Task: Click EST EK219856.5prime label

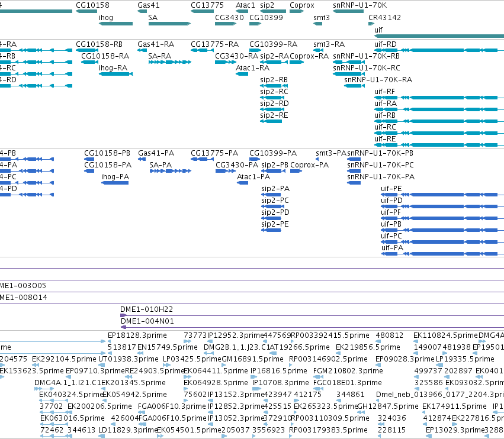Action: pos(368,347)
